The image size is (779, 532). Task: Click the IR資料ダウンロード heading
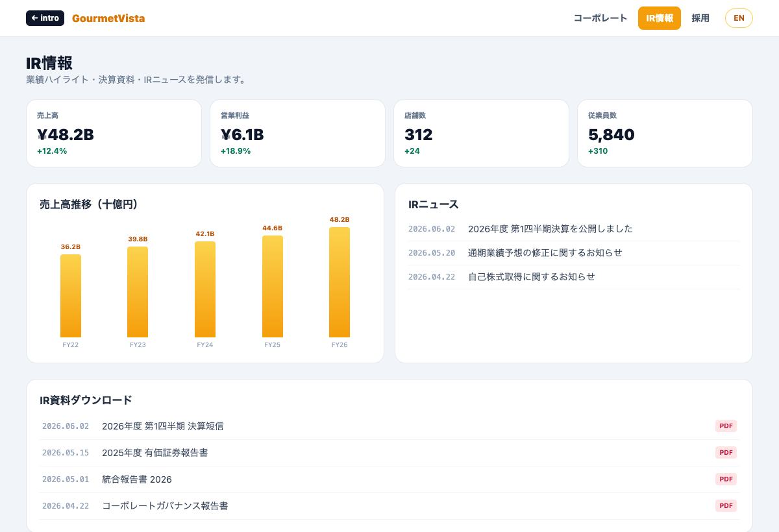[86, 400]
